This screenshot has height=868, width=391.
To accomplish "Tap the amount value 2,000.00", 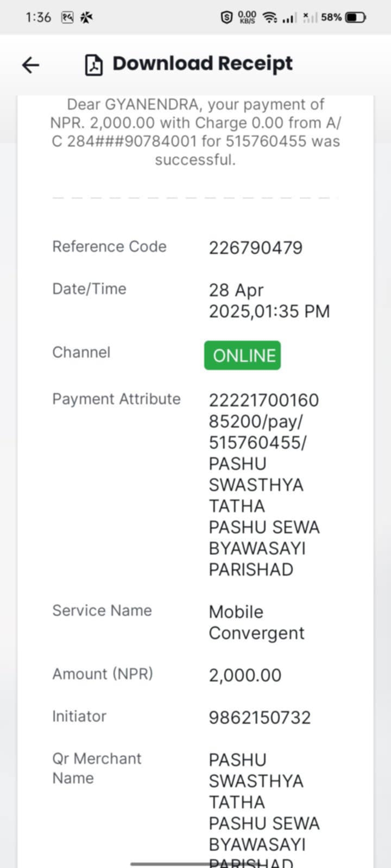I will 245,675.
